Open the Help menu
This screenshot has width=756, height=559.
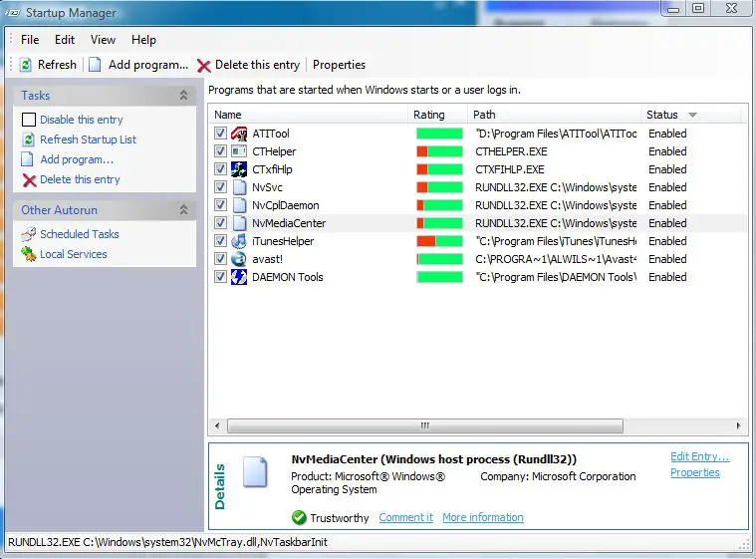coord(143,40)
